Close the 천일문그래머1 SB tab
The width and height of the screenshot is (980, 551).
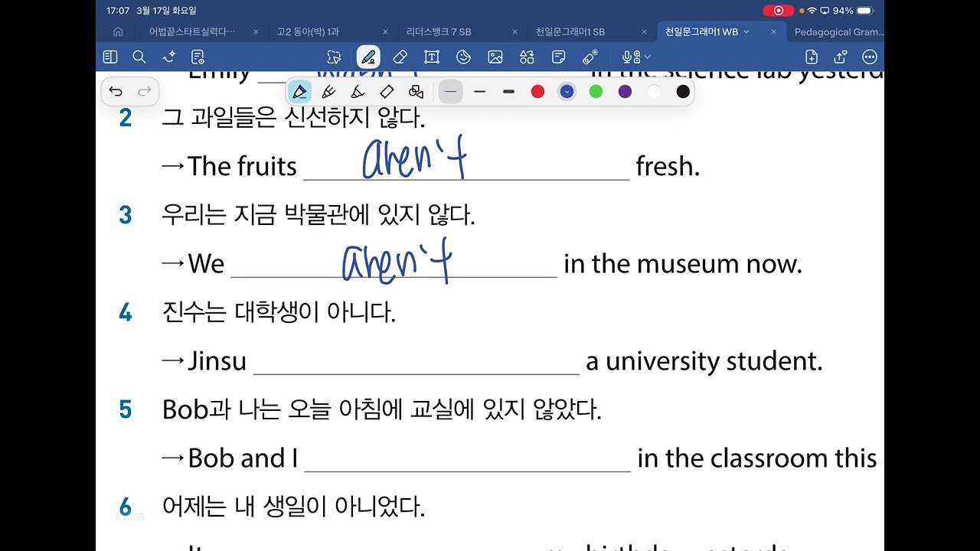pos(644,32)
